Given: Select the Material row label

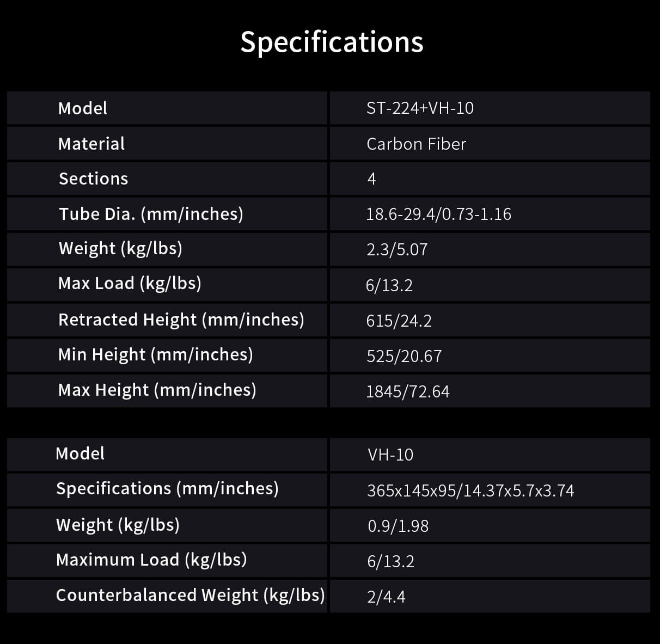Looking at the screenshot, I should click(91, 144).
